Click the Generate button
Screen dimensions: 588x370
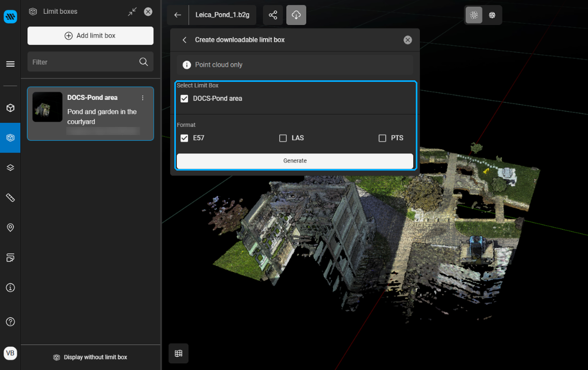click(x=295, y=161)
